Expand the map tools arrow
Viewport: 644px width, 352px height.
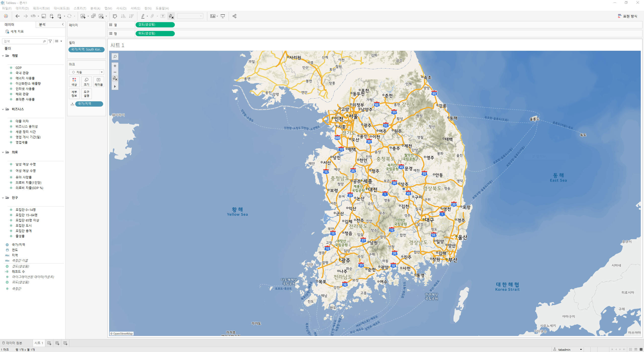(115, 86)
